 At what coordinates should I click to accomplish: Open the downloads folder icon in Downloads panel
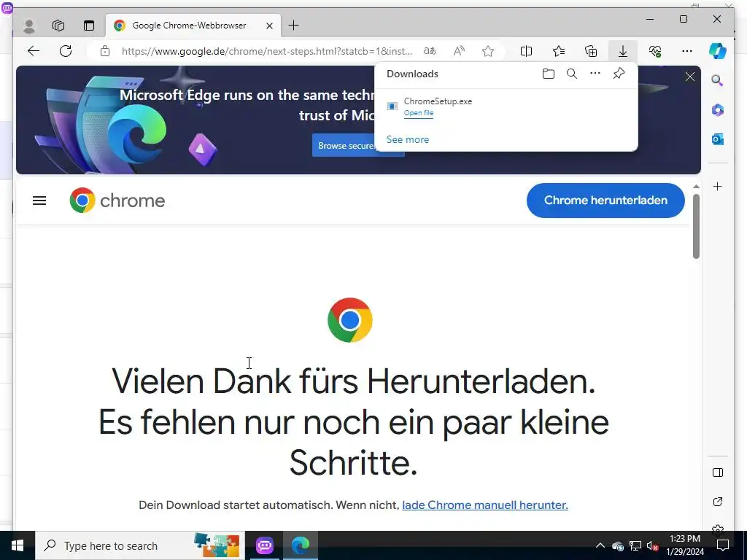point(549,74)
